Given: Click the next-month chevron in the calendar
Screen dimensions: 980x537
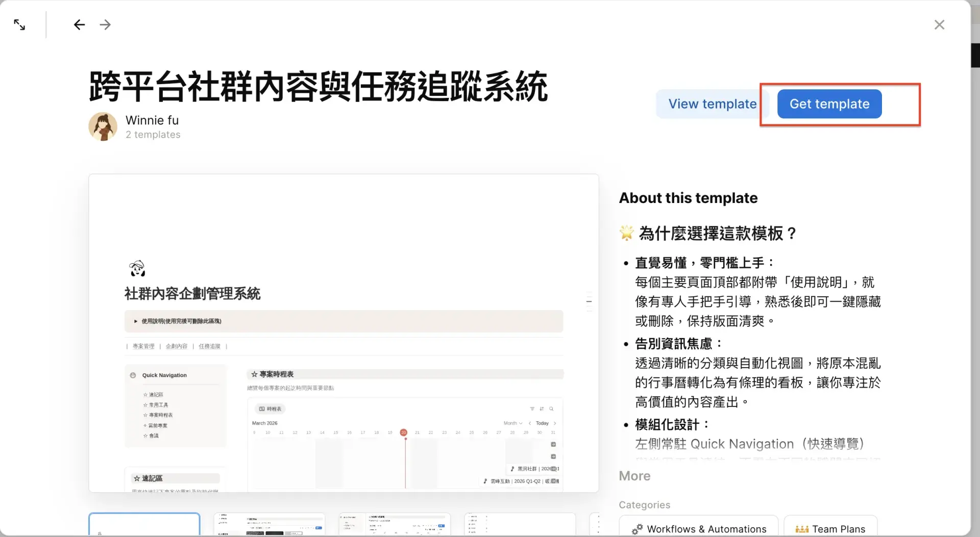Looking at the screenshot, I should pyautogui.click(x=555, y=423).
